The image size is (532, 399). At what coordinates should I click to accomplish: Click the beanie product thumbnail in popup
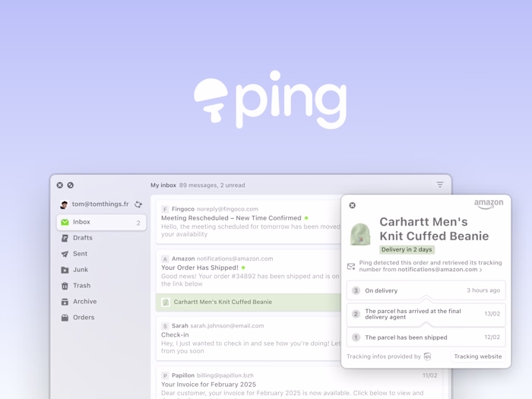click(360, 234)
